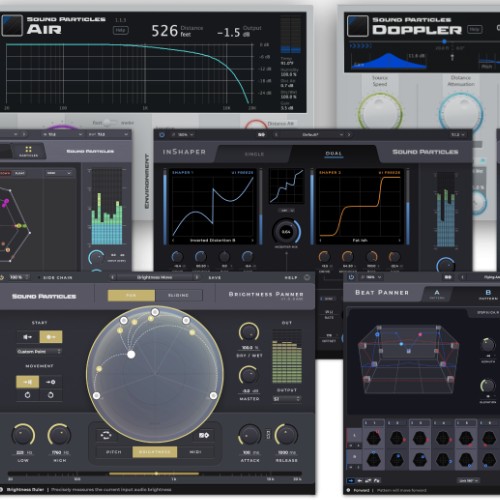
Task: Go to previous preset in Brightness Panner
Action: click(x=112, y=277)
